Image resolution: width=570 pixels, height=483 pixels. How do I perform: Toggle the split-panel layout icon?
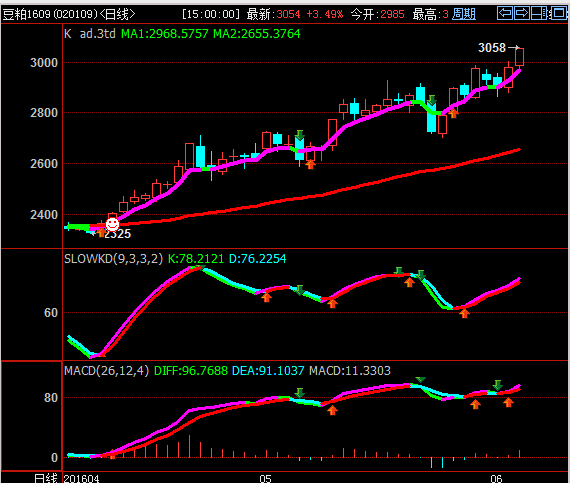(539, 13)
